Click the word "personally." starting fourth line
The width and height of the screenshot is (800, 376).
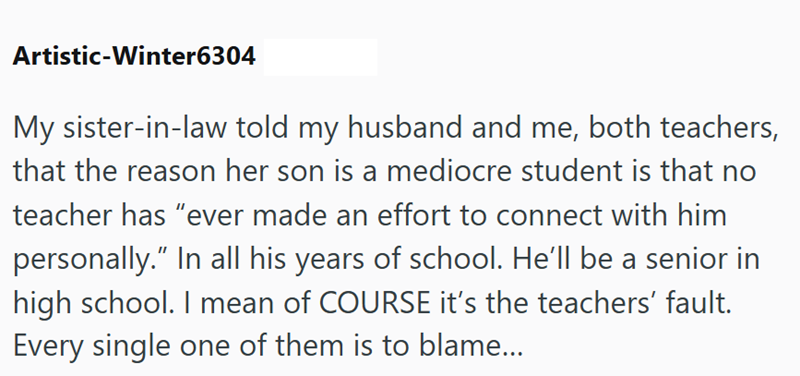coord(90,261)
